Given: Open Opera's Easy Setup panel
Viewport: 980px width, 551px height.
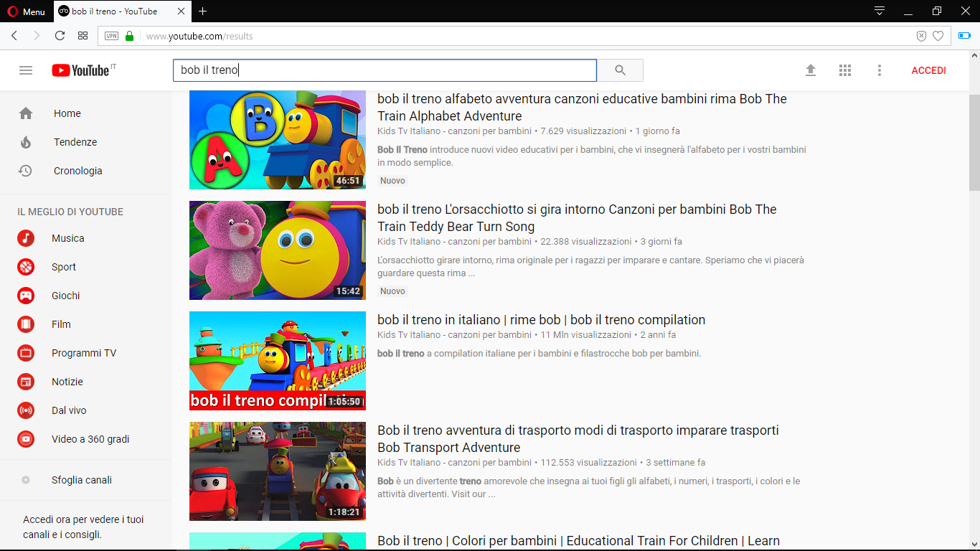Looking at the screenshot, I should (x=878, y=11).
